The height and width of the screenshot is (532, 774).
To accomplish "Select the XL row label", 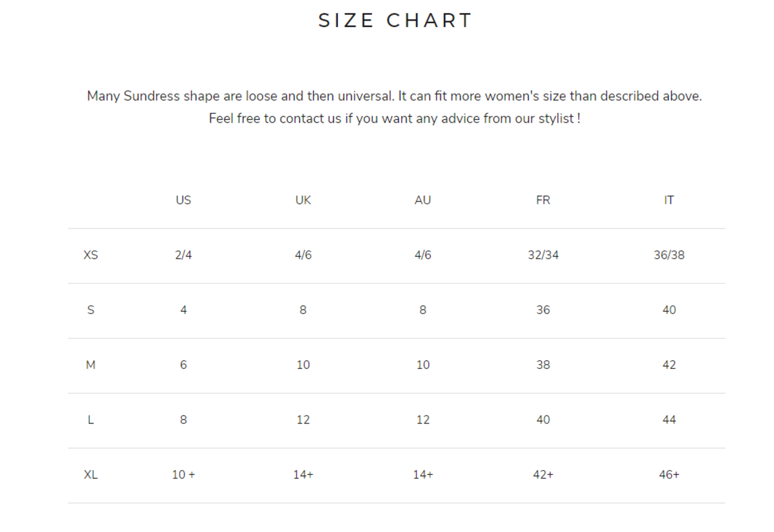I will [91, 475].
